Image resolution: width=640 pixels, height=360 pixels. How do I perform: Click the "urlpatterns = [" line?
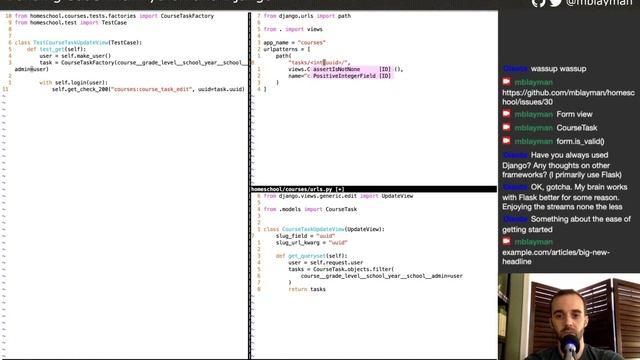[287, 49]
